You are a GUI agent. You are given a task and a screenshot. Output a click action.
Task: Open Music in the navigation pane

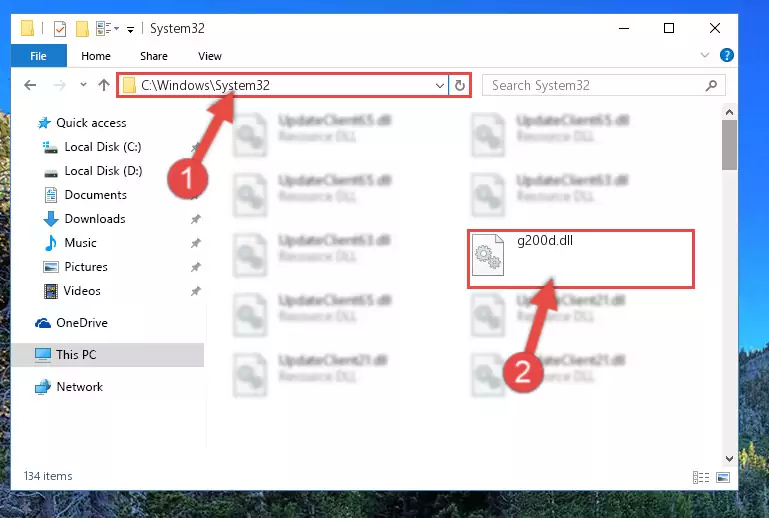(80, 243)
